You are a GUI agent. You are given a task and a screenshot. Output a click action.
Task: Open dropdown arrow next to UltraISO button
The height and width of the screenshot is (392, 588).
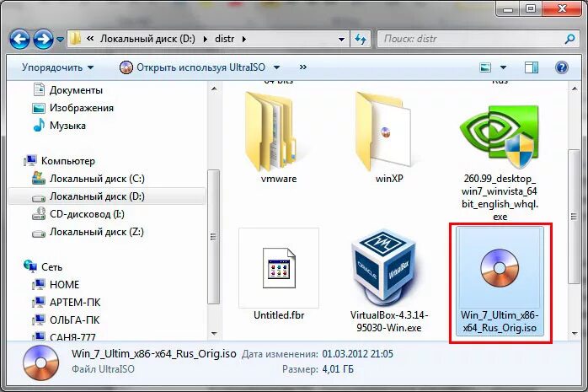(x=277, y=67)
